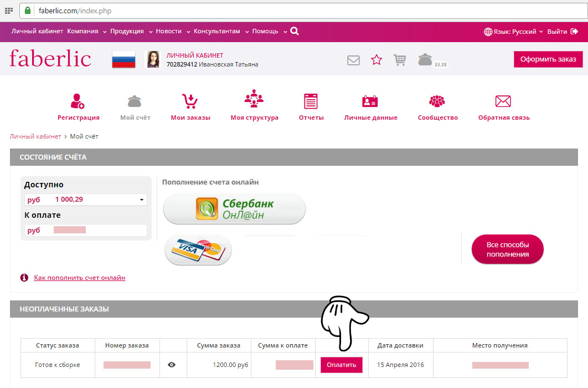588x388 pixels.
Task: Click the Номер заказа column header
Action: pyautogui.click(x=127, y=345)
